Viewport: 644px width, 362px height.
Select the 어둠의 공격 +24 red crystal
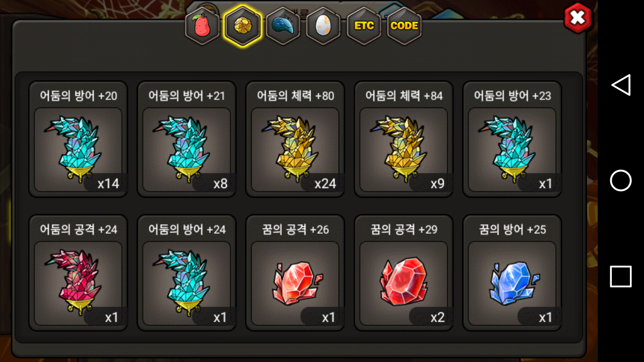[78, 273]
